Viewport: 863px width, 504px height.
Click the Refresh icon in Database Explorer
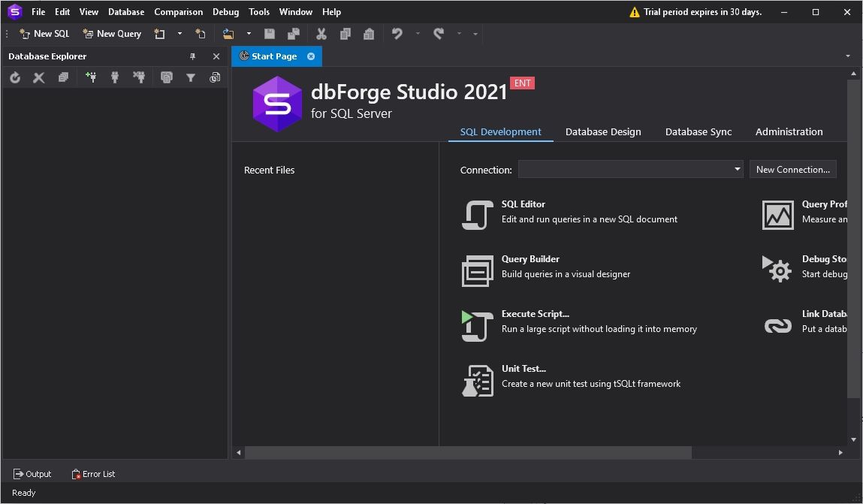[15, 77]
